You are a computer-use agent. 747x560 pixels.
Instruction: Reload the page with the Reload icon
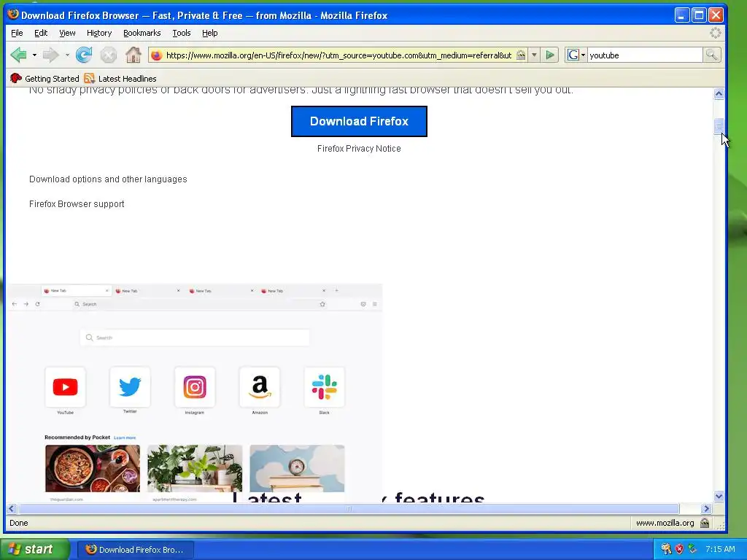coord(84,55)
